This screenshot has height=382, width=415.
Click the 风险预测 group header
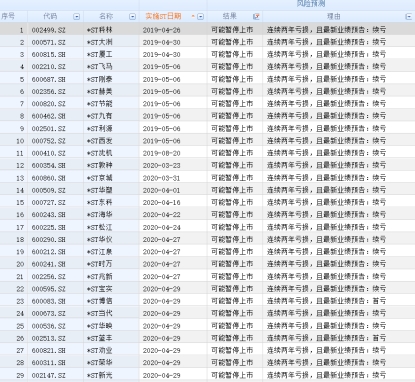[311, 4]
